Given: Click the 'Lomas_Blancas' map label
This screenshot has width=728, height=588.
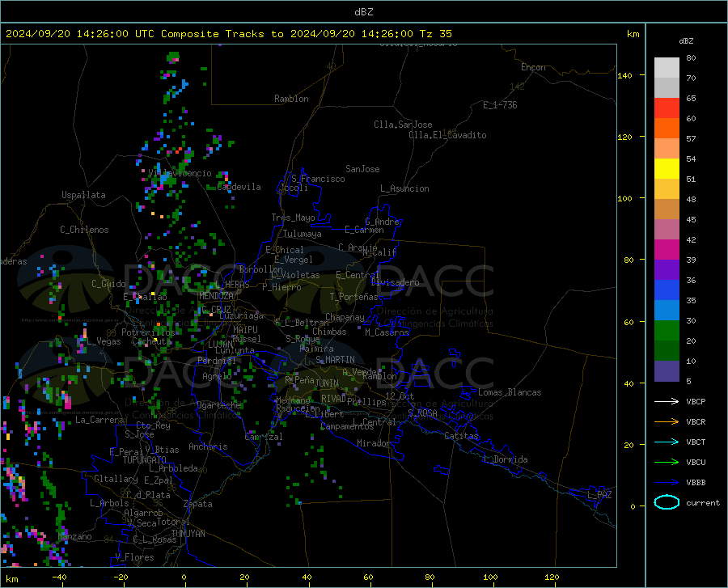Looking at the screenshot, I should click(510, 392).
